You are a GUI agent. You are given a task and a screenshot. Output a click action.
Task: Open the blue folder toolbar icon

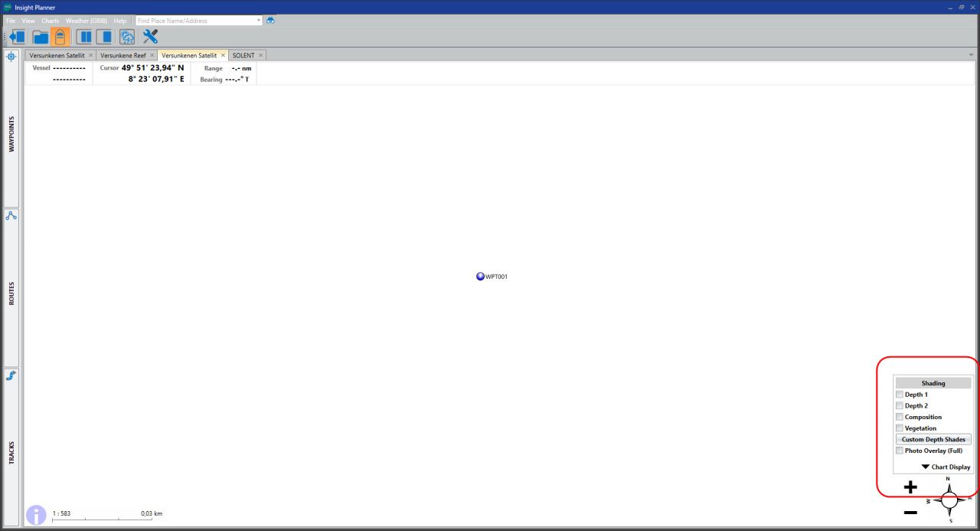click(x=40, y=37)
